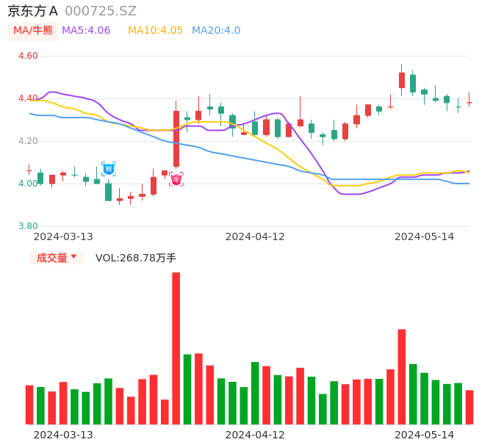The image size is (504, 445).
Task: Toggle the MA10:4.05 legend line
Action: pyautogui.click(x=155, y=31)
